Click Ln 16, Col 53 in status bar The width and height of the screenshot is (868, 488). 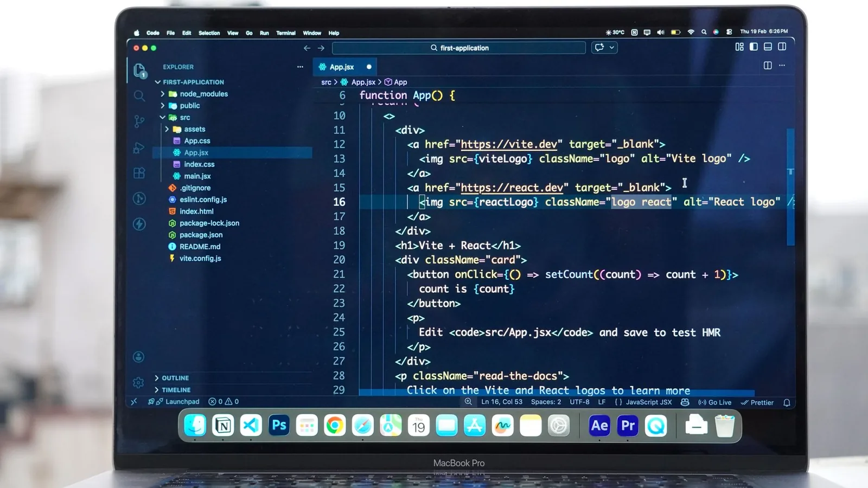(x=502, y=402)
